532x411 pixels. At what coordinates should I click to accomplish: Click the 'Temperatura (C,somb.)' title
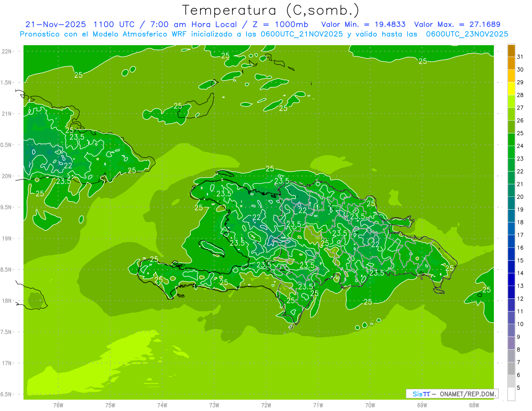[271, 10]
